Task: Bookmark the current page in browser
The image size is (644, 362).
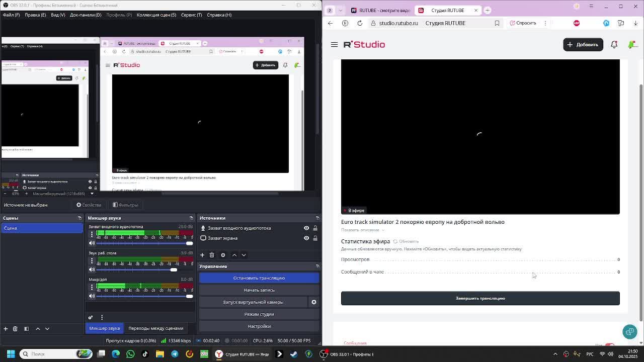Action: pos(497,23)
